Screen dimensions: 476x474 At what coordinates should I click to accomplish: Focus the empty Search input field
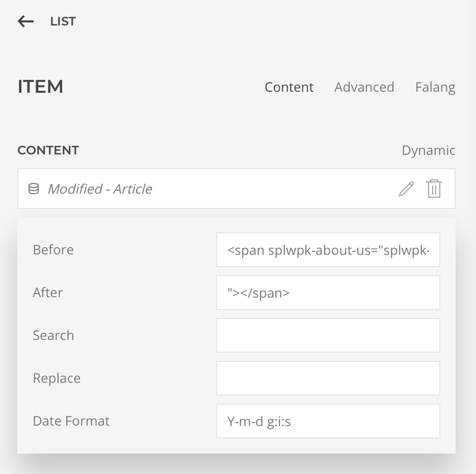328,335
